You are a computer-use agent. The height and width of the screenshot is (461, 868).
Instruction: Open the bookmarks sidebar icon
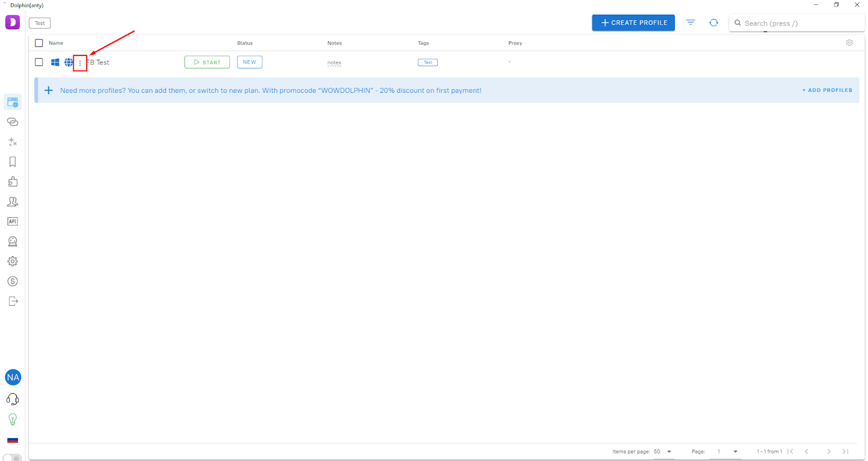(13, 162)
